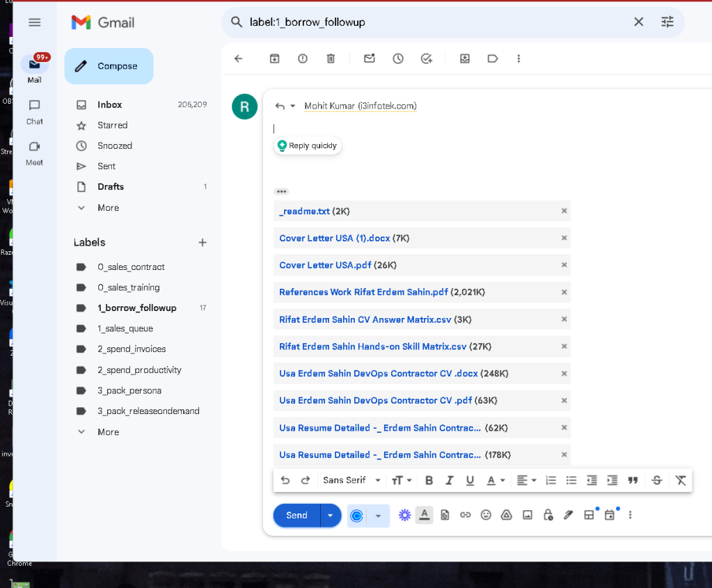Open _readme.txt attachment
Image resolution: width=712 pixels, height=588 pixels.
305,211
